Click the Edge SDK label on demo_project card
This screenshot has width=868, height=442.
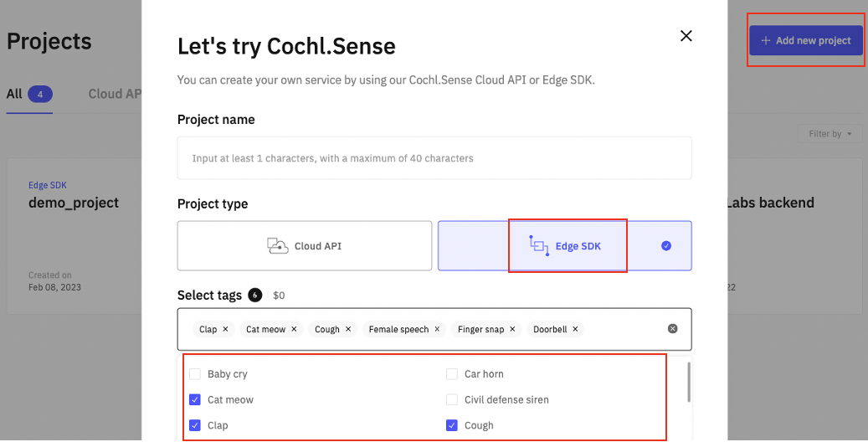[x=48, y=185]
